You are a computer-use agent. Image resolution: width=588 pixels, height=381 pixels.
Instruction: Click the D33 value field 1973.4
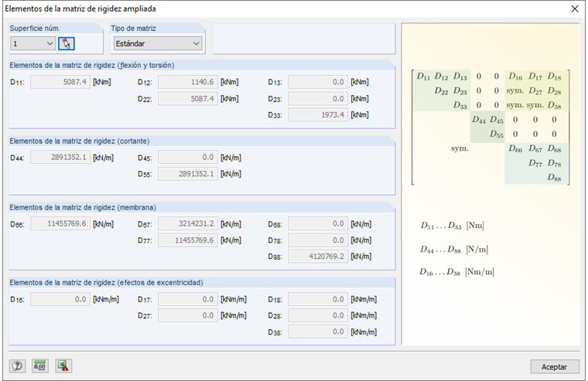tap(318, 115)
